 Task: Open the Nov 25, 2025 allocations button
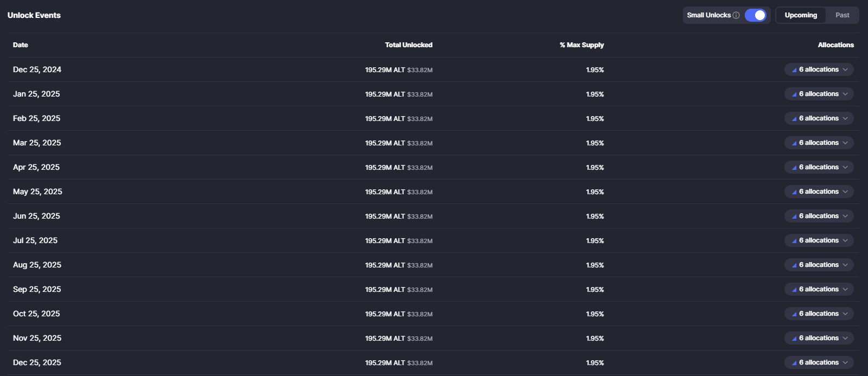819,338
